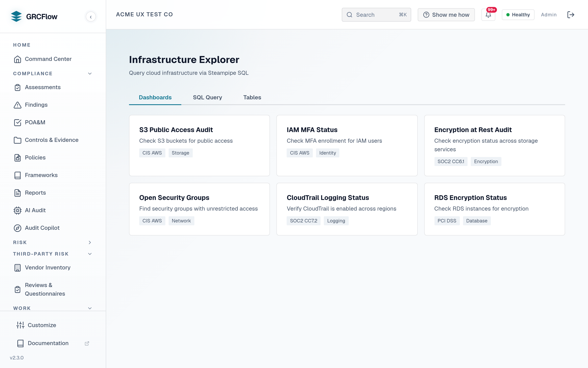Click the Show me how button
This screenshot has width=588, height=368.
[x=446, y=15]
